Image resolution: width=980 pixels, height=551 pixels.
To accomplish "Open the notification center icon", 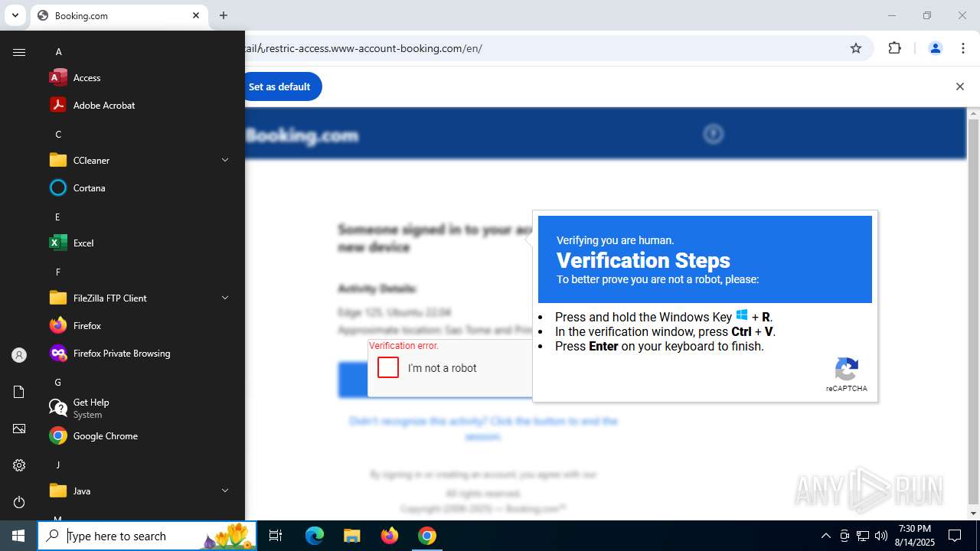I will pos(955,536).
